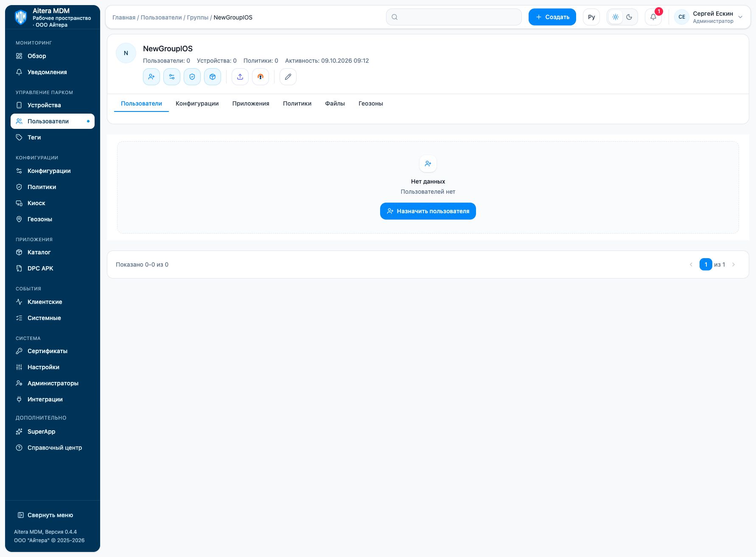The height and width of the screenshot is (557, 756).
Task: Go to Устройства in the sidebar
Action: 53,105
